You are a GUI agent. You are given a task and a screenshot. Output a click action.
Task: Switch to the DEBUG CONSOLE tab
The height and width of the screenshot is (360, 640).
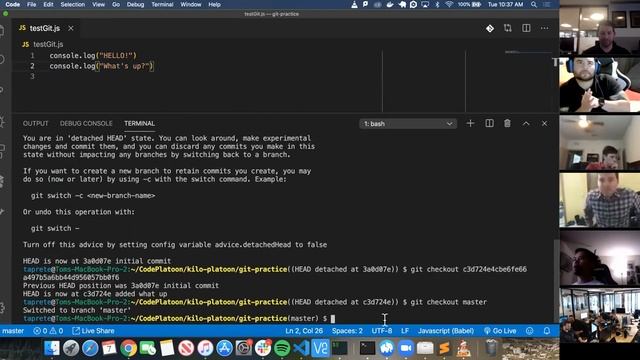86,123
